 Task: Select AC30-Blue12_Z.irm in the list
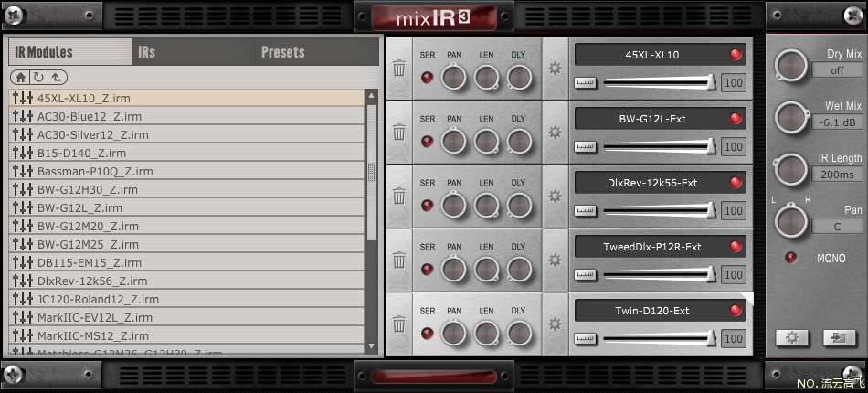[186, 116]
